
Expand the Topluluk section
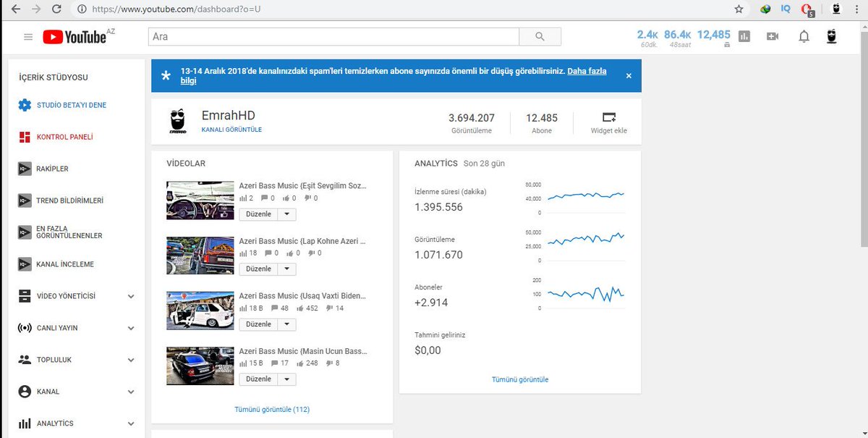(131, 360)
